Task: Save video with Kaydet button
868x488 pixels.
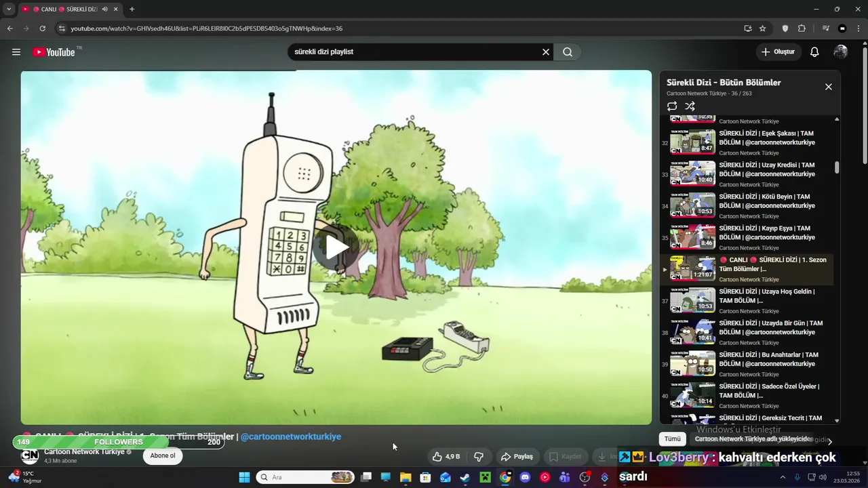Action: [x=565, y=457]
